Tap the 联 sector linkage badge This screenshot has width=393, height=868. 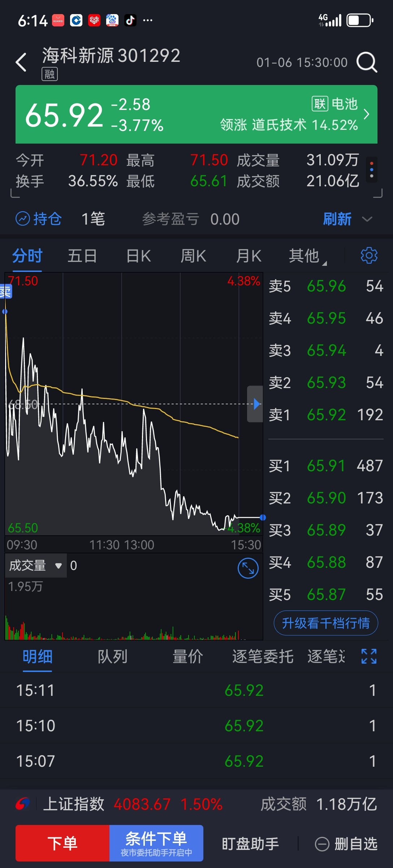coord(320,104)
